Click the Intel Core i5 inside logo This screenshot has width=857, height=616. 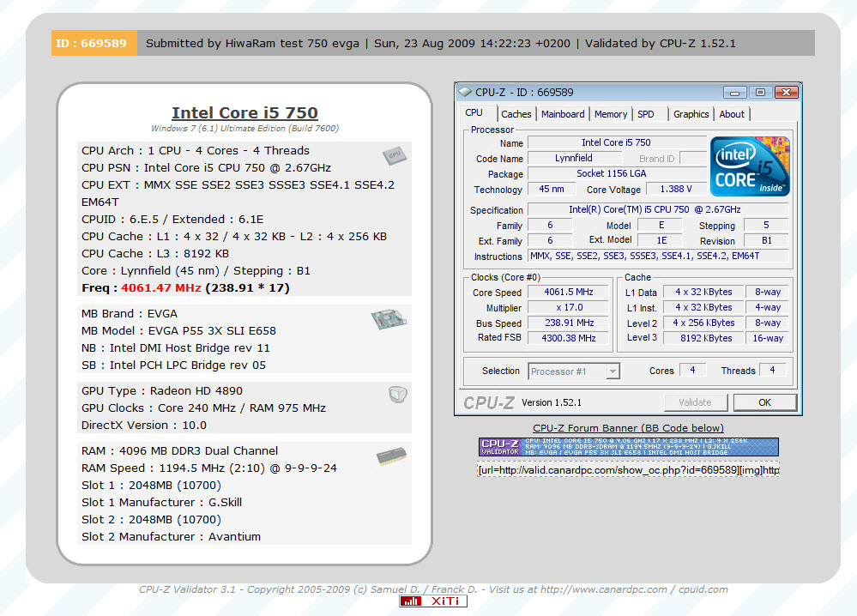tap(750, 166)
